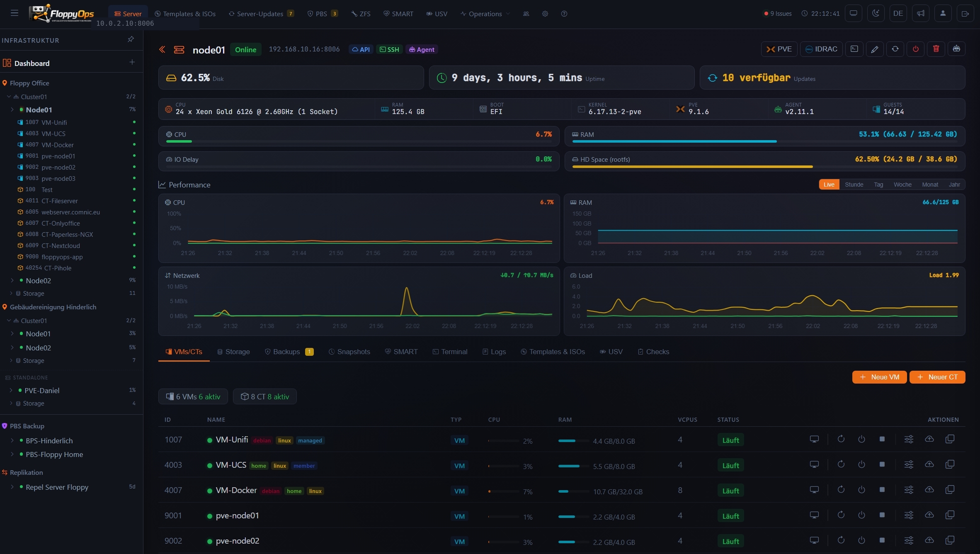Screen dimensions: 980x554
Task: Click the red power icon for node01
Action: [x=915, y=49]
